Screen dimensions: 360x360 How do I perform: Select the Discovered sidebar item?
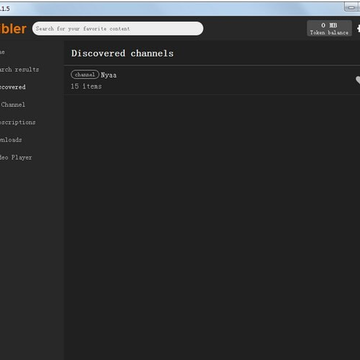point(13,87)
